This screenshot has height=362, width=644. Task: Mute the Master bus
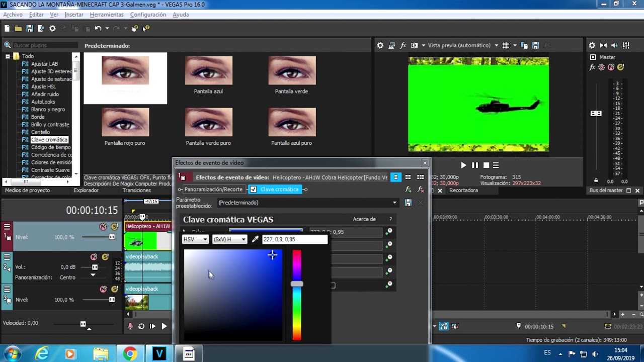click(611, 67)
